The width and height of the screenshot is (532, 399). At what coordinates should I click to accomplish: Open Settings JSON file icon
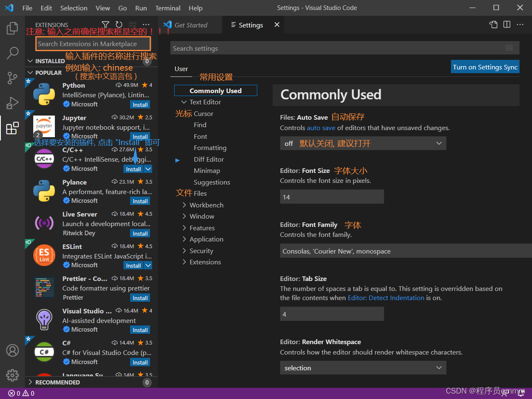[x=493, y=25]
